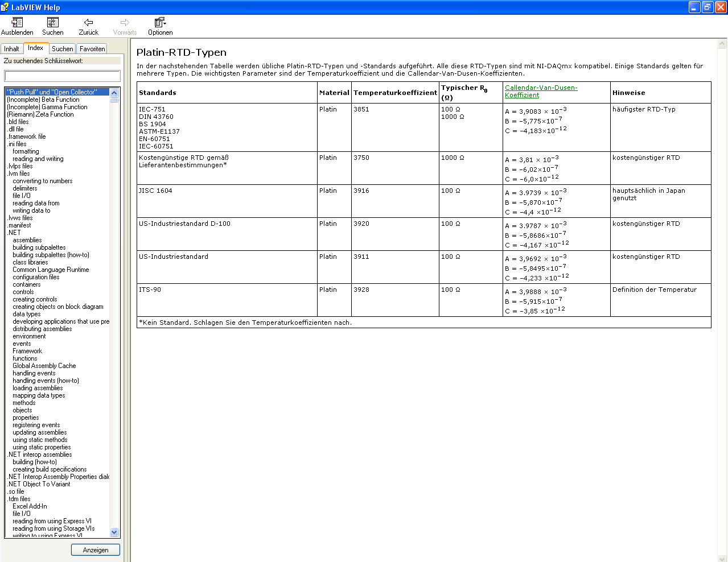Viewport: 728px width, 562px height.
Task: Select the .manifest index entry
Action: click(19, 225)
